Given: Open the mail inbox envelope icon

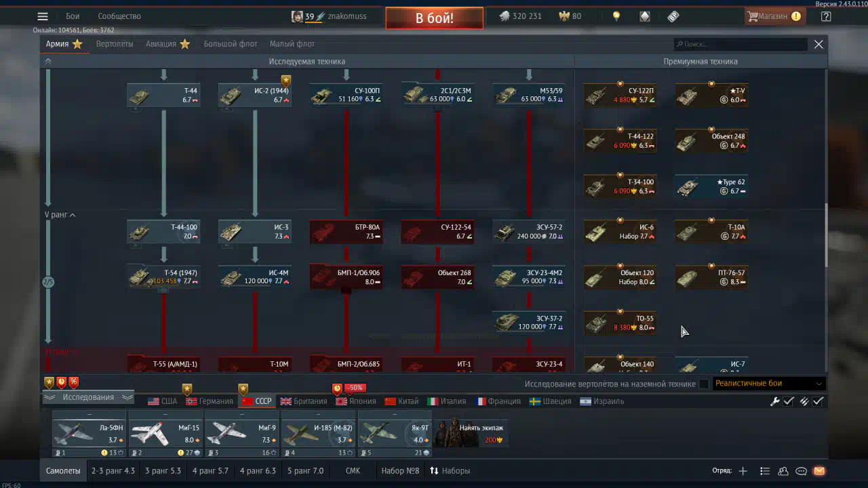Looking at the screenshot, I should point(819,471).
